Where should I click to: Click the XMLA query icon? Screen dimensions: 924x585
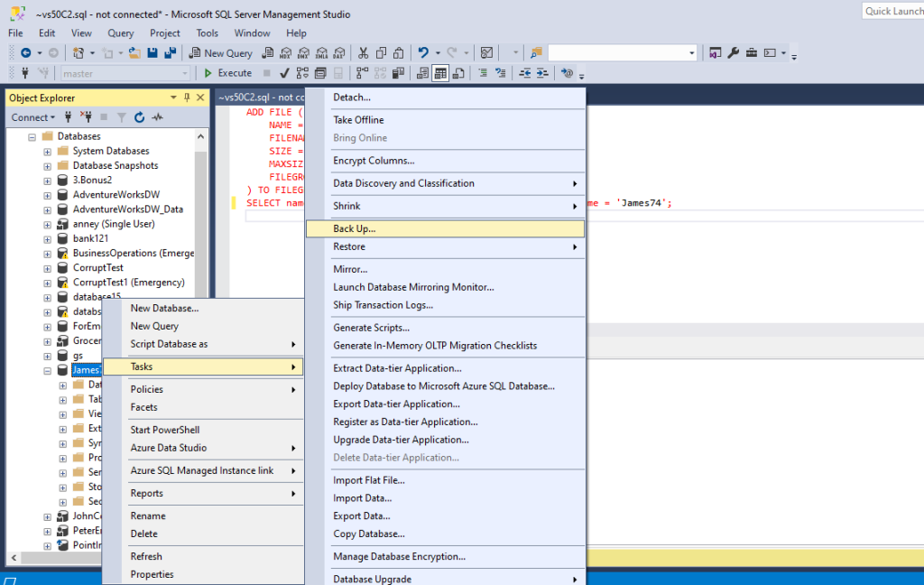click(x=322, y=53)
